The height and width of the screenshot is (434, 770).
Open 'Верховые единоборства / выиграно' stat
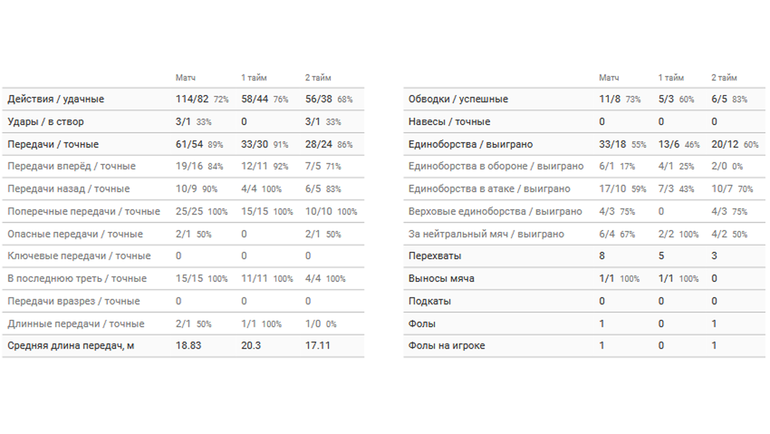[x=495, y=211]
